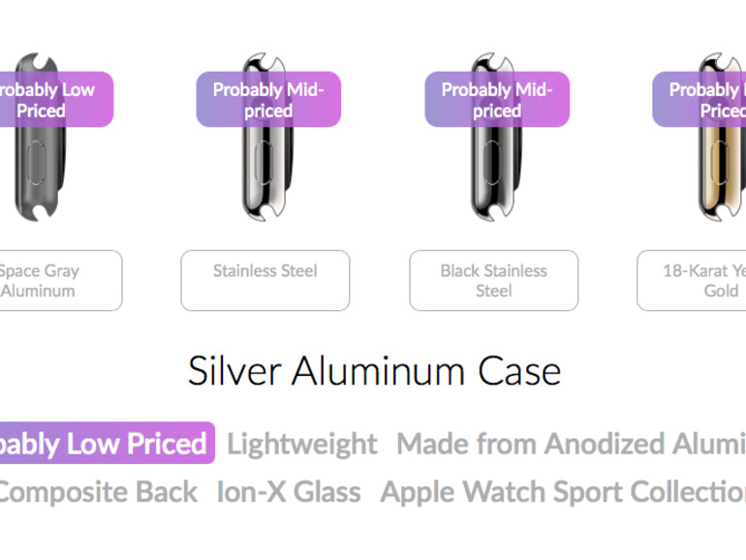Select the Lightweight tag
The width and height of the screenshot is (746, 560).
302,444
